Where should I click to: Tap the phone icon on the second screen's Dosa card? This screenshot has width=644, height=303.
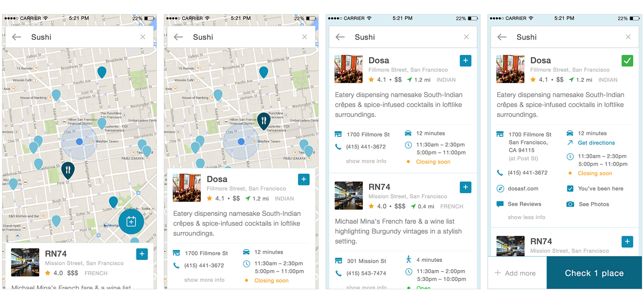[x=176, y=266]
